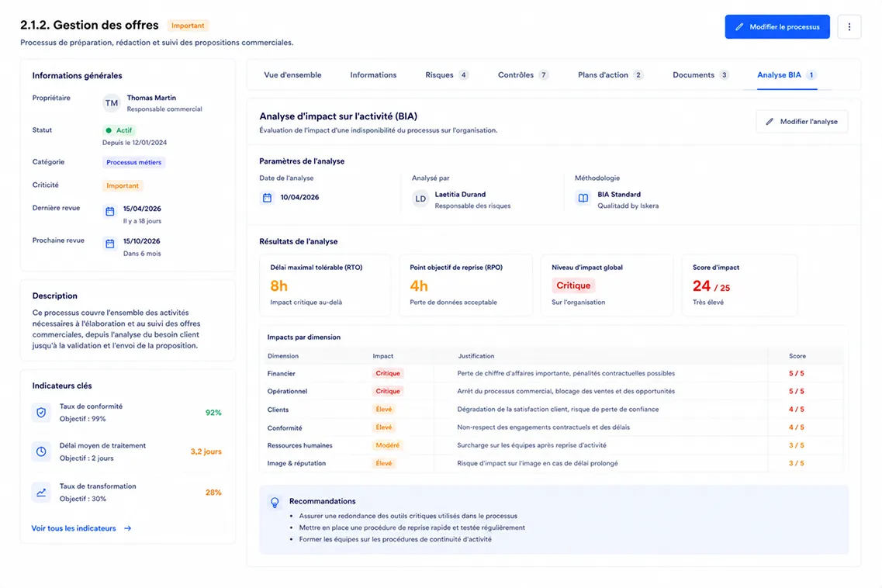Click the Depuis le 12/01/2024 text
This screenshot has width=882, height=588.
(x=134, y=143)
